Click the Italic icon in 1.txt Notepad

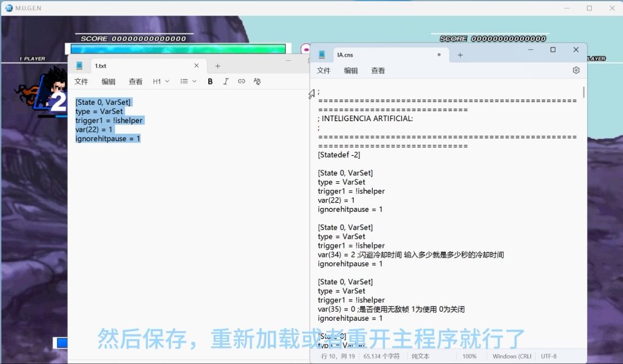[x=226, y=82]
